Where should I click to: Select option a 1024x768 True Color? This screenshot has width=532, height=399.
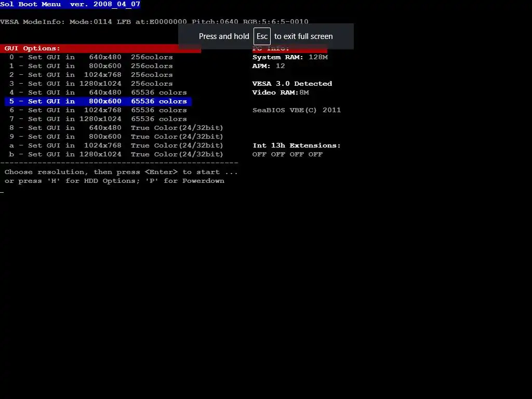point(116,145)
